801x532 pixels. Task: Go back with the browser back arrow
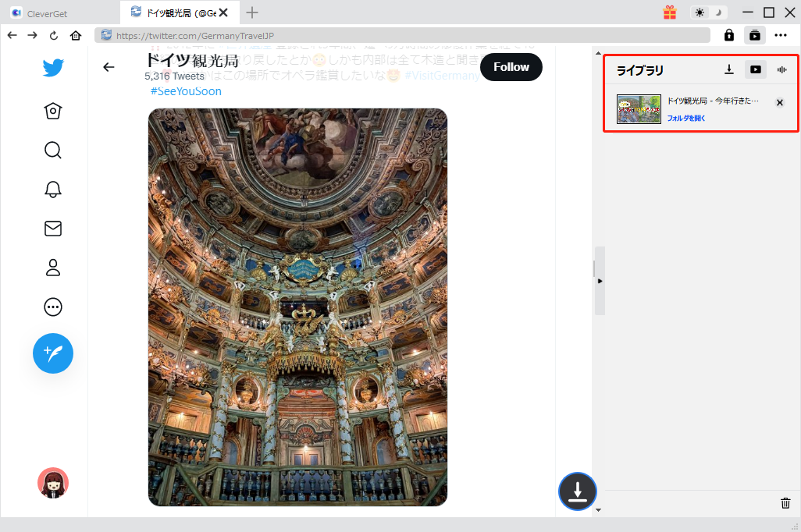12,35
